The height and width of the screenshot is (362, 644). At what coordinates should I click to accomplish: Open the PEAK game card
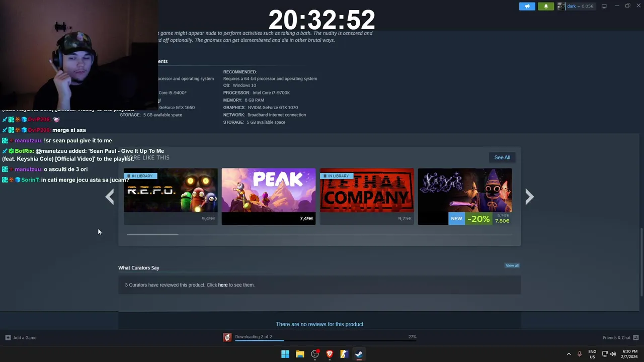(269, 196)
